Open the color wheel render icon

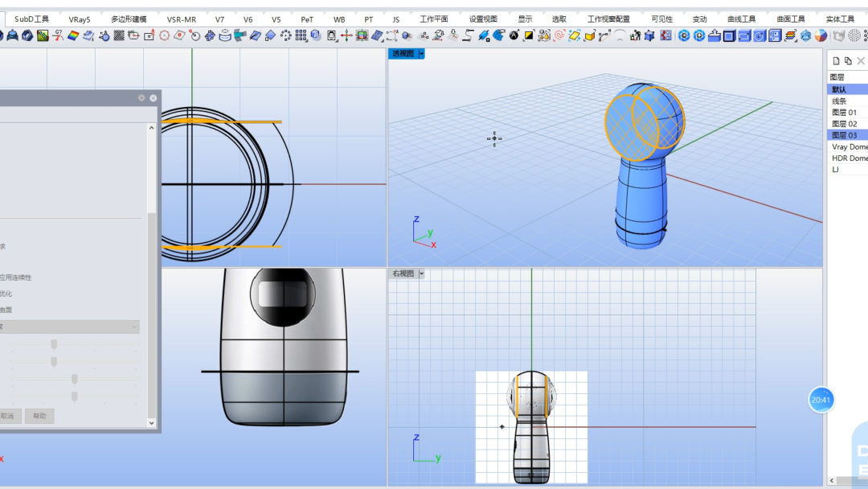click(x=821, y=36)
